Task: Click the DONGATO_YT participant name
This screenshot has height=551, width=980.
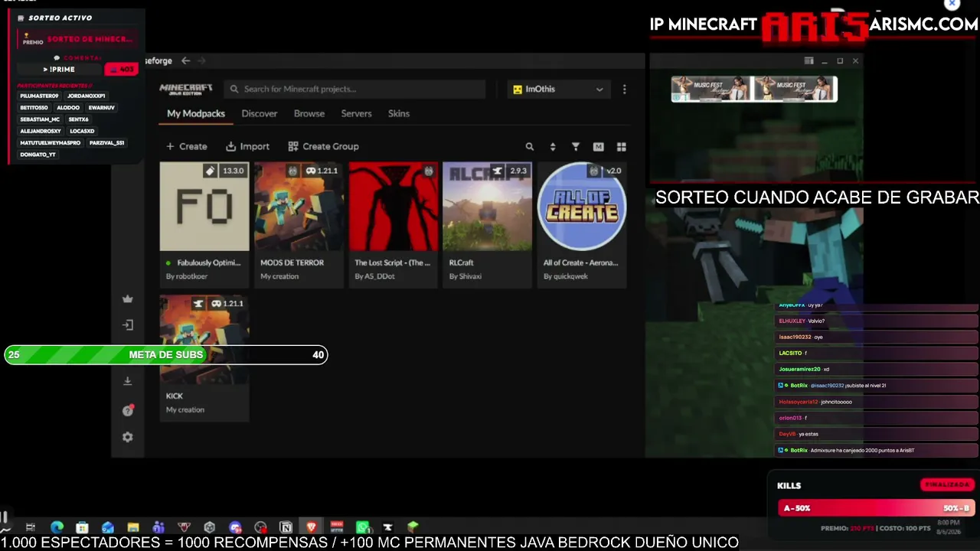Action: click(38, 155)
